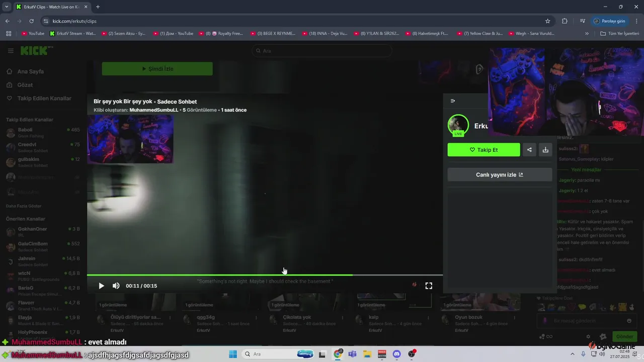Viewport: 644px width, 362px height.
Task: Open ErkutV's LIVE channel avatar
Action: click(x=458, y=125)
